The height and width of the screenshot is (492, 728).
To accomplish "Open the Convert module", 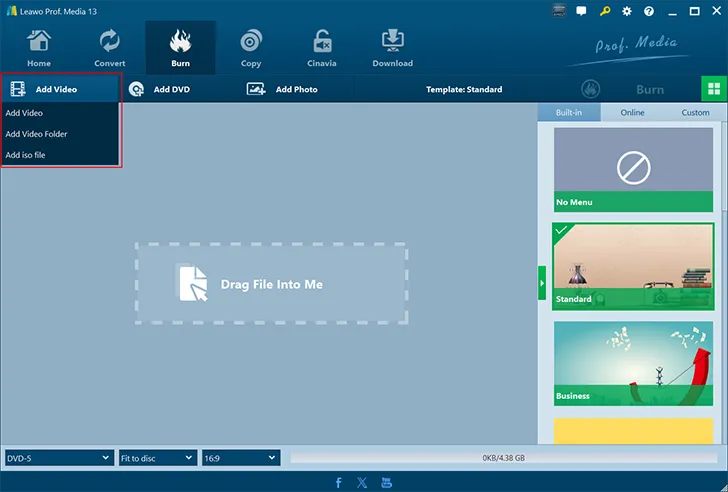I will (109, 47).
